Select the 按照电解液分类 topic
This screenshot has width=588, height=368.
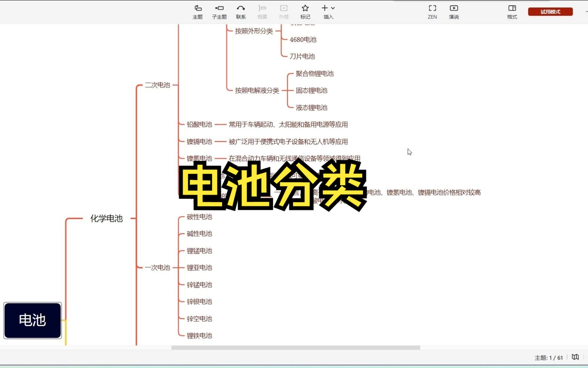(x=257, y=90)
